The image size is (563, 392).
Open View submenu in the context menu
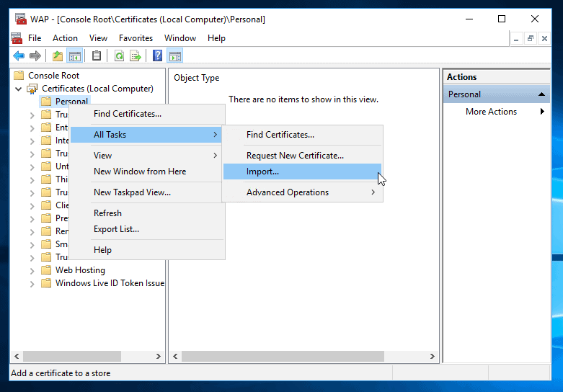[147, 156]
